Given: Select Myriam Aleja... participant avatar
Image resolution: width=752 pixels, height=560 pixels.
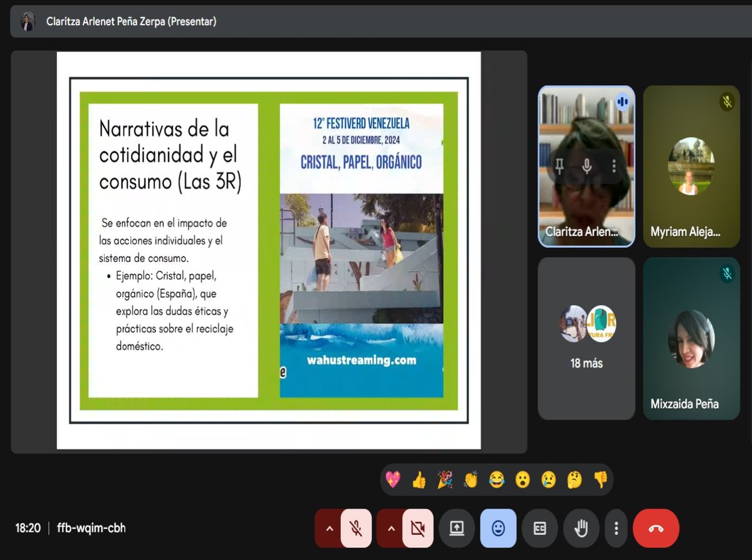Looking at the screenshot, I should point(691,166).
